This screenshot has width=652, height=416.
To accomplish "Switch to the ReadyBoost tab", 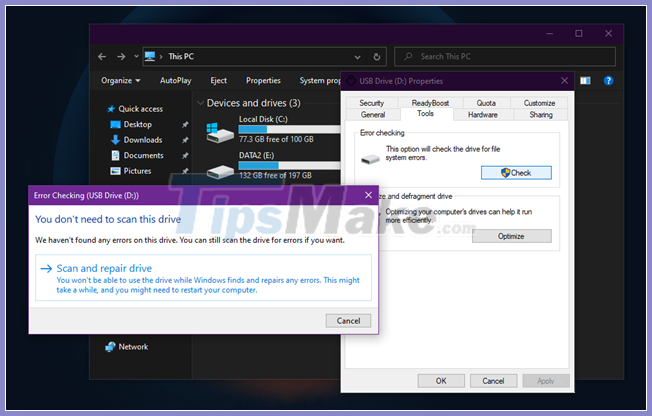I will [430, 103].
